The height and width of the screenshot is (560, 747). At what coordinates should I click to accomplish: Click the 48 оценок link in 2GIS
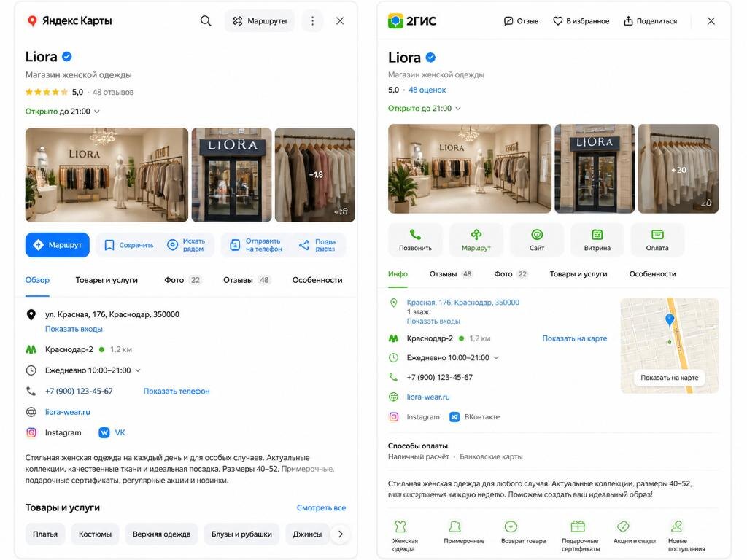(x=427, y=90)
